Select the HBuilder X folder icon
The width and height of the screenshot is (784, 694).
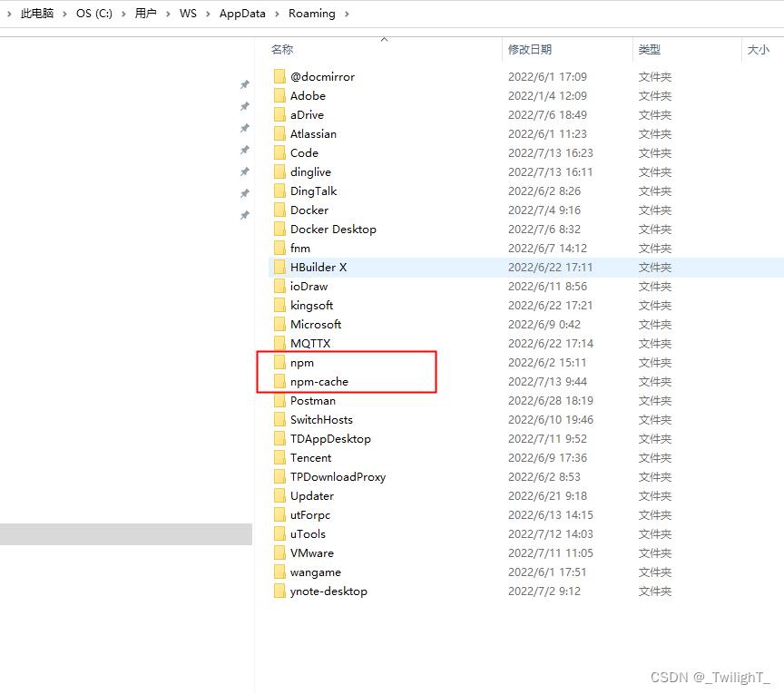pos(279,267)
